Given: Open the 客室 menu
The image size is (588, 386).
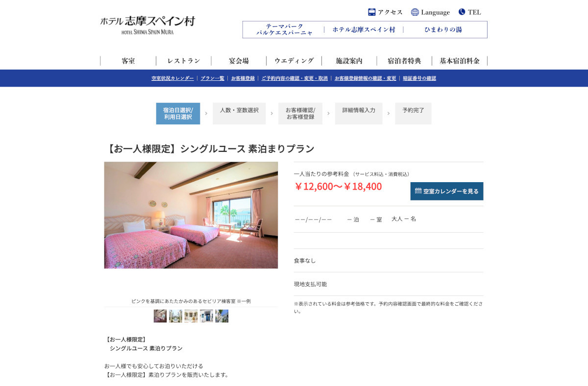Looking at the screenshot, I should pos(128,61).
